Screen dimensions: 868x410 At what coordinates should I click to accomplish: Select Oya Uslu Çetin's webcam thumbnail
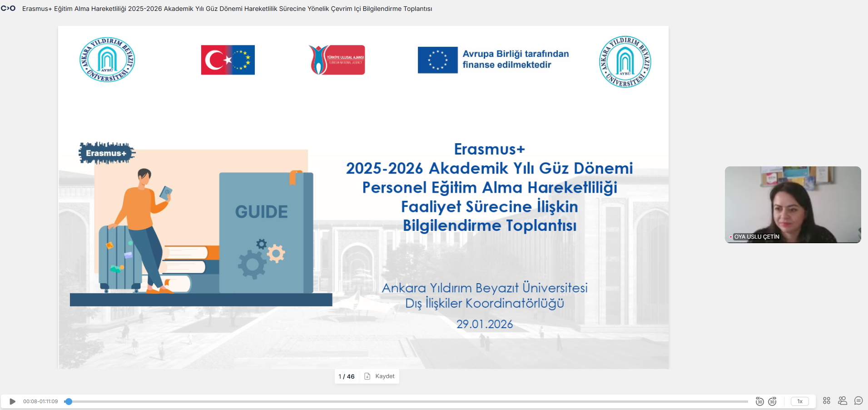pyautogui.click(x=793, y=205)
